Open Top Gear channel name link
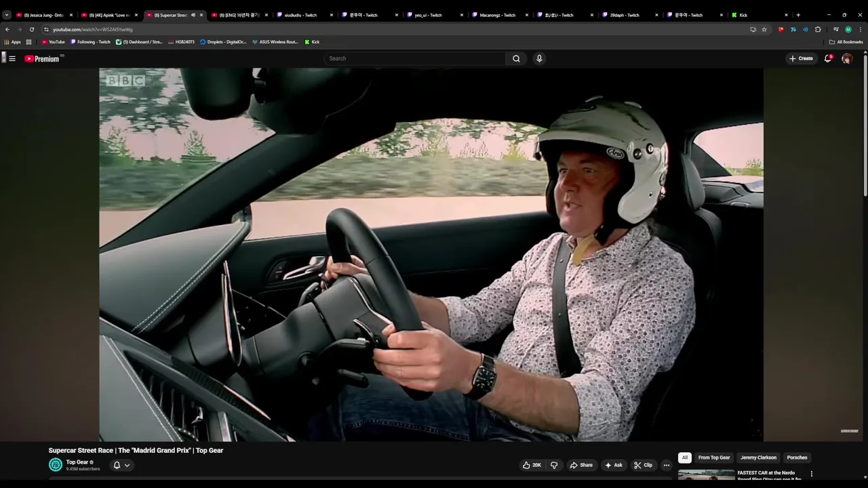Screen dimensions: 868x488 pyautogui.click(x=77, y=462)
